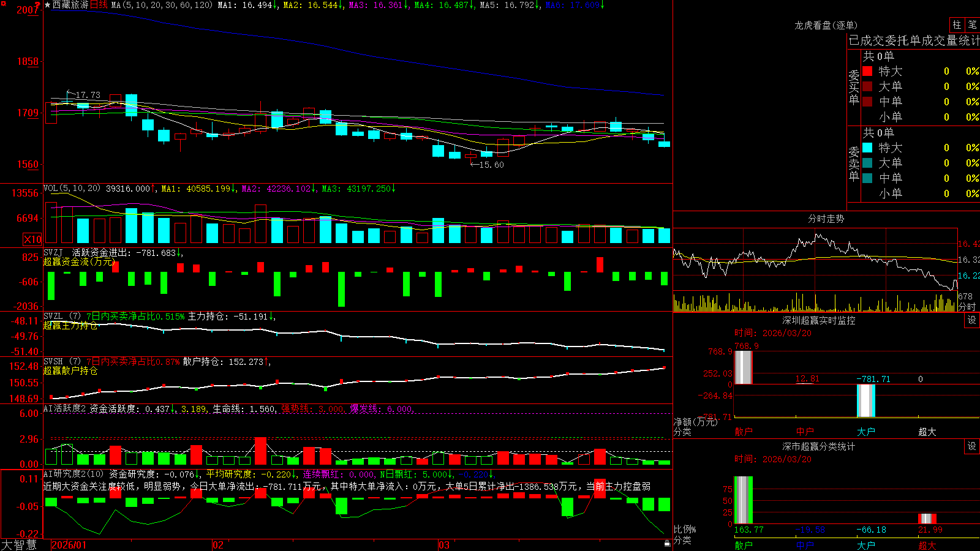This screenshot has width=980, height=551.
Task: Click the 超赢资金流(万元) label
Action: [80, 261]
